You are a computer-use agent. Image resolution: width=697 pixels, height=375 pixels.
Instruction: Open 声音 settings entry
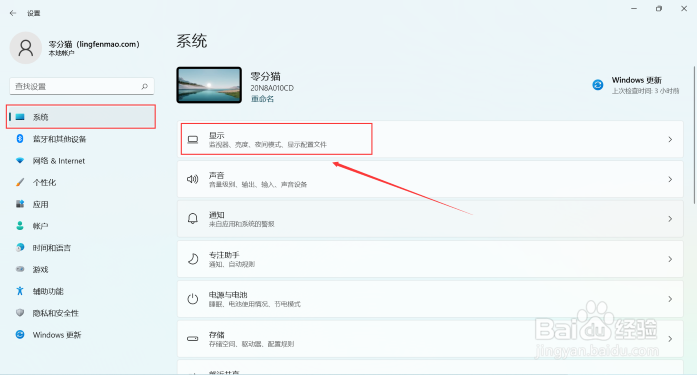[x=430, y=179]
